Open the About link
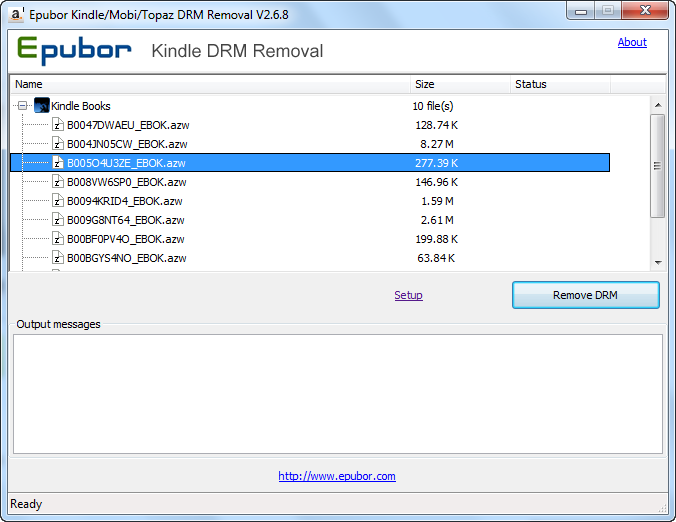 (632, 42)
